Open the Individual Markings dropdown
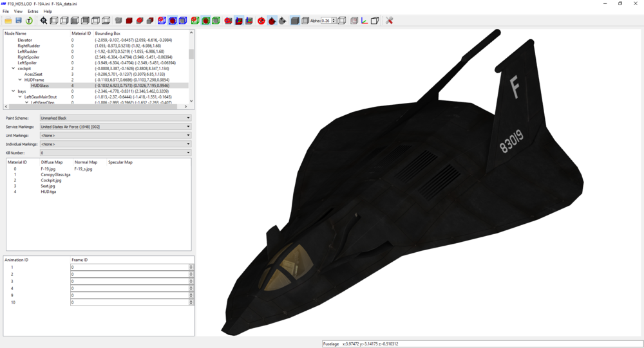 click(115, 144)
